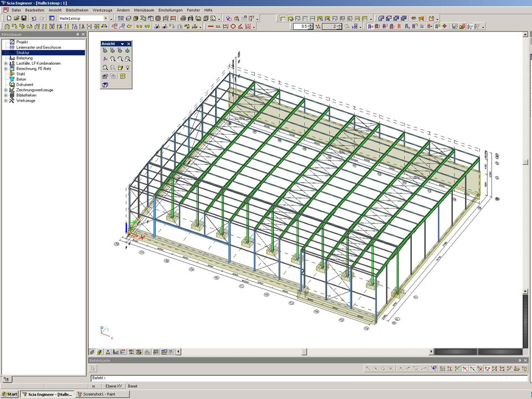
Task: Click the Open file folder icon
Action: coord(17,18)
